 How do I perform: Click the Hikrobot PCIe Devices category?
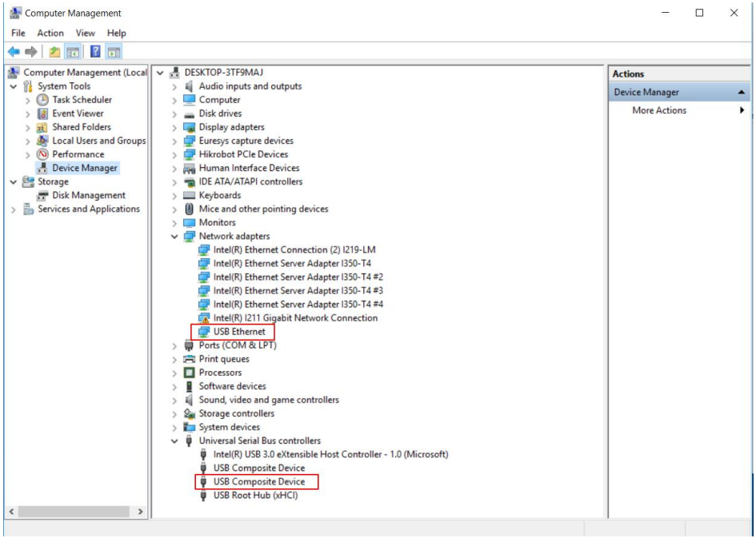tap(243, 154)
